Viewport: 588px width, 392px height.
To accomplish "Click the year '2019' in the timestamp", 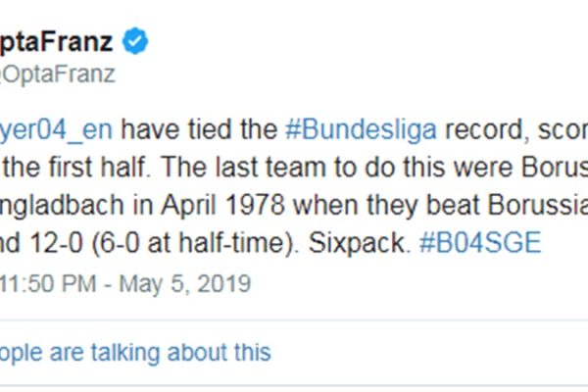I will point(225,284).
